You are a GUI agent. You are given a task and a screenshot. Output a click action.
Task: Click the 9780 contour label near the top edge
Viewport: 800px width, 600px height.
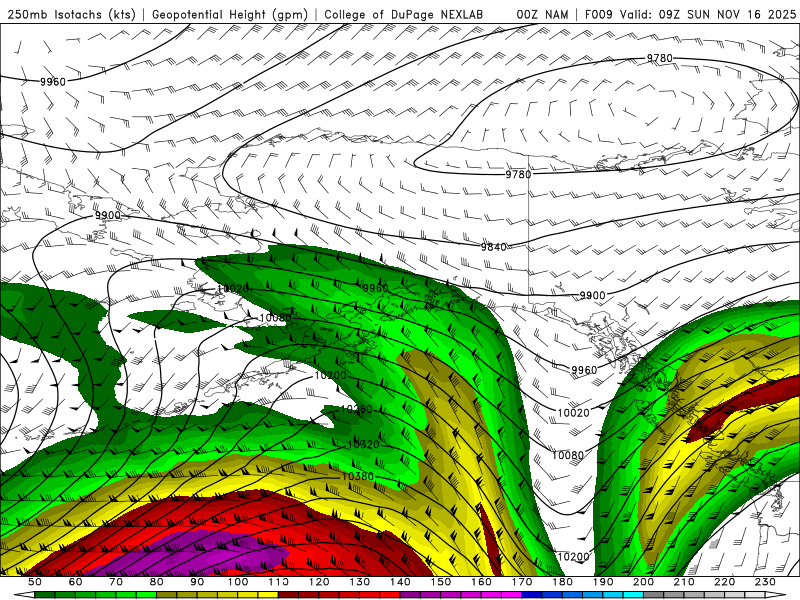[660, 58]
